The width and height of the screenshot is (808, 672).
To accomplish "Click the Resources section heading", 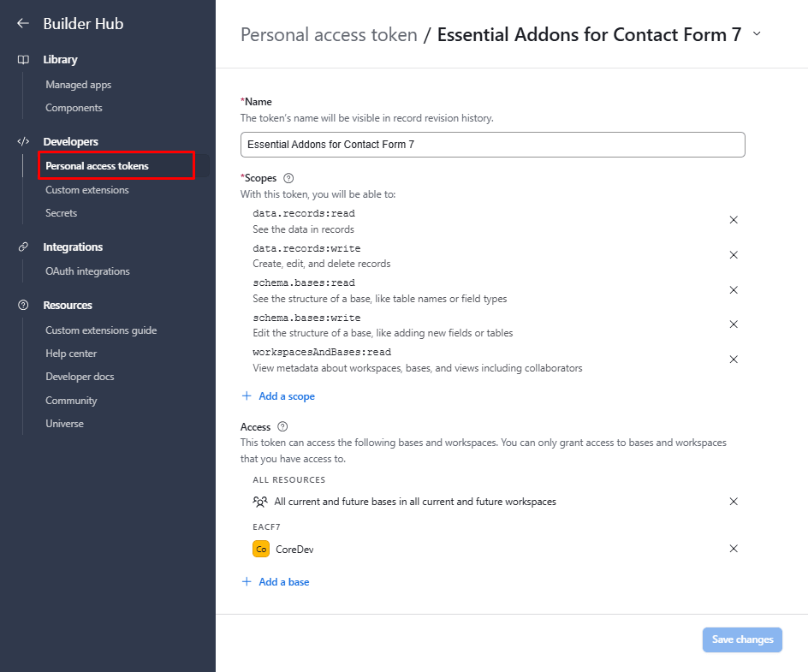I will point(68,305).
